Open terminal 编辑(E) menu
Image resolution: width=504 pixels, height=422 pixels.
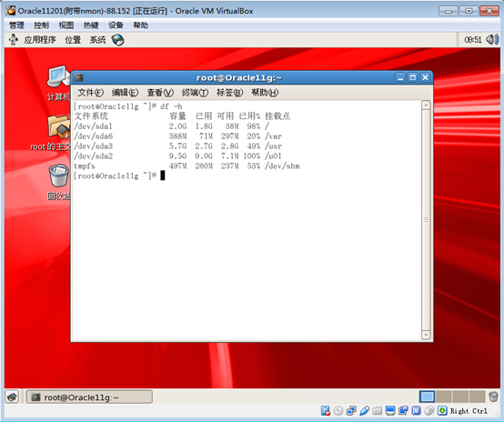tap(125, 93)
